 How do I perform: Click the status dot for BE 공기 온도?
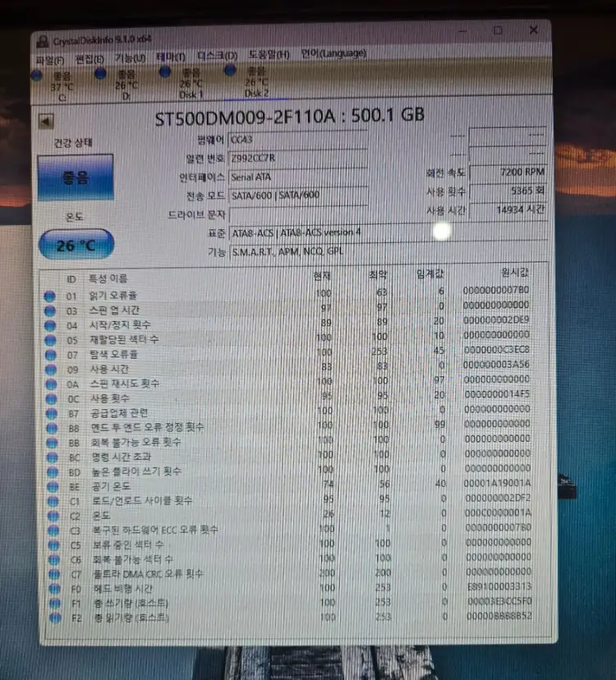pyautogui.click(x=53, y=488)
